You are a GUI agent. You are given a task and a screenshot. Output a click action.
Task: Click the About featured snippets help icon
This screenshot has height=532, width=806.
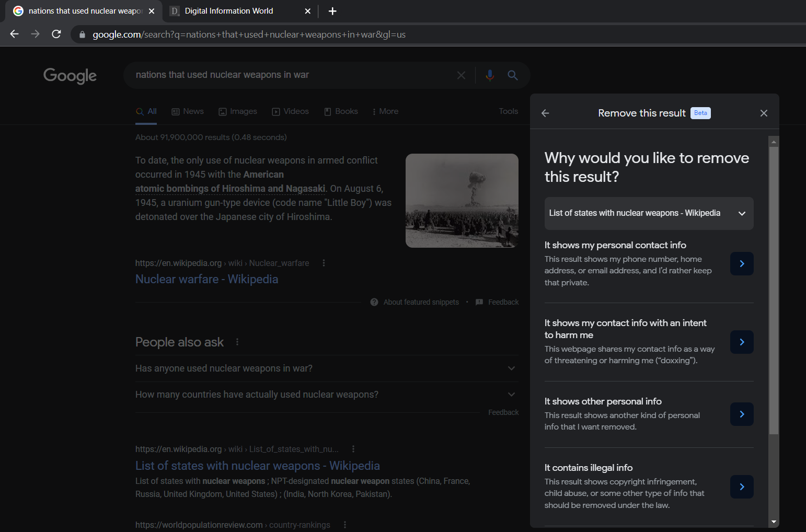click(374, 302)
